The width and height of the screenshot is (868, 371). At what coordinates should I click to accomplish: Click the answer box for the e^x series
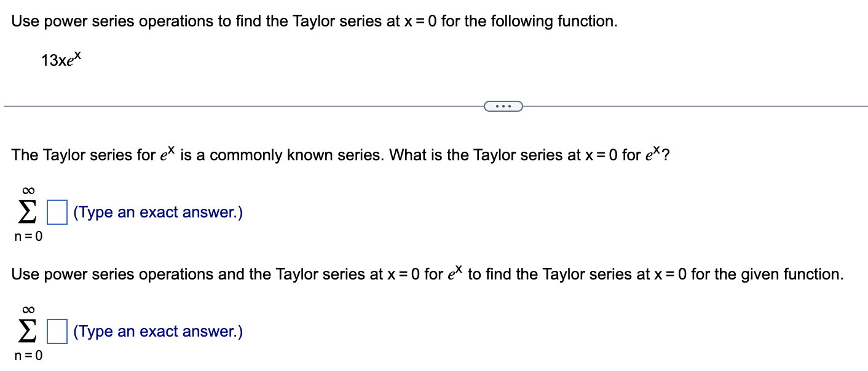tap(58, 213)
